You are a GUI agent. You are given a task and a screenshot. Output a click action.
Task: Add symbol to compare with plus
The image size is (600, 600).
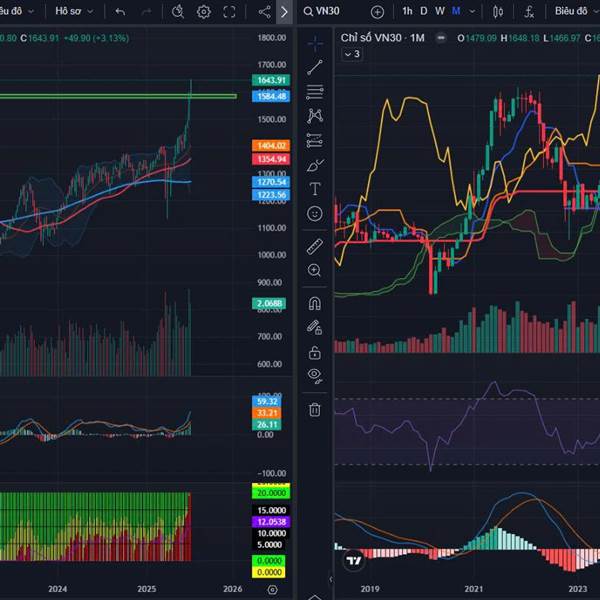point(377,12)
